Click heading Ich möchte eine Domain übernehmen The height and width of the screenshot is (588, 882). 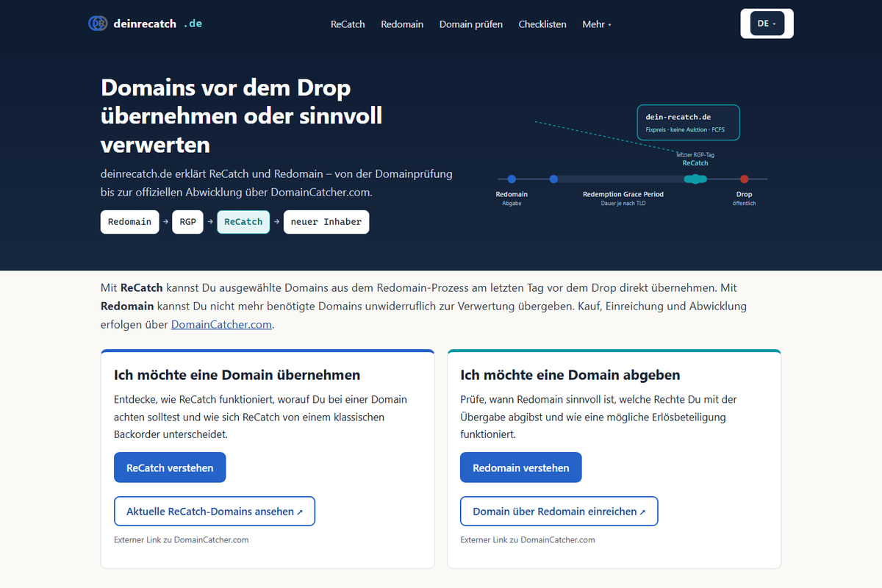click(x=237, y=375)
